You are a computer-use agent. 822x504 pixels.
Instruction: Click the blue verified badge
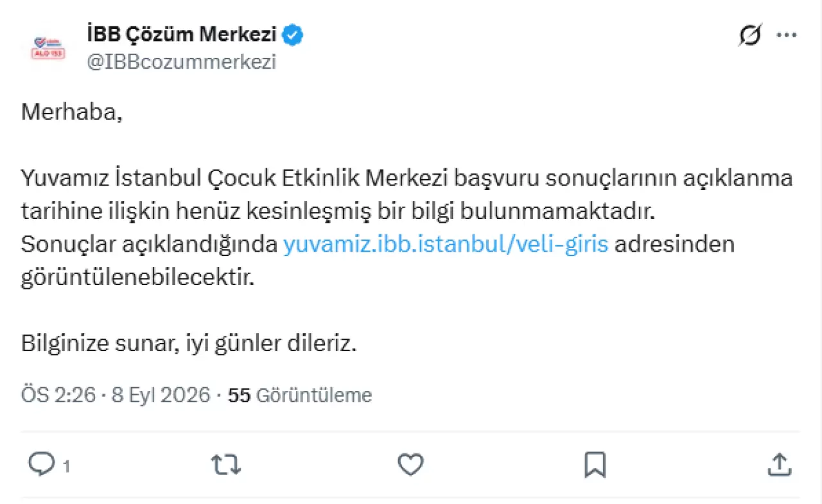click(293, 35)
